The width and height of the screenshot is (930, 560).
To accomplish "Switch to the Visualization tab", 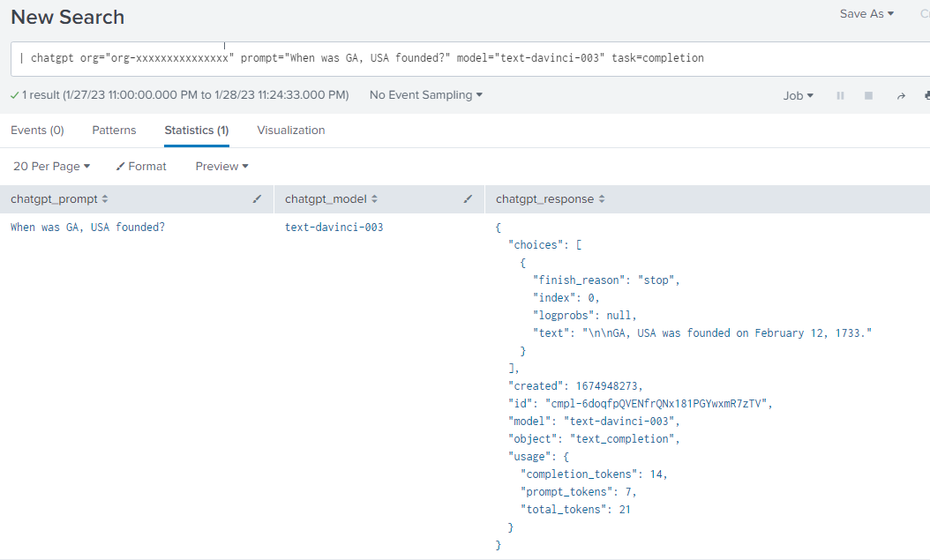I will [x=291, y=130].
